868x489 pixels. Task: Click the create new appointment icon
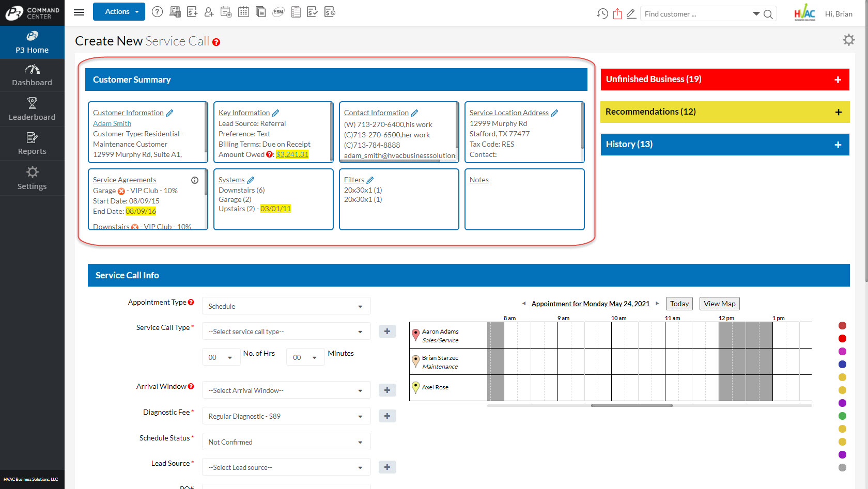coord(226,11)
